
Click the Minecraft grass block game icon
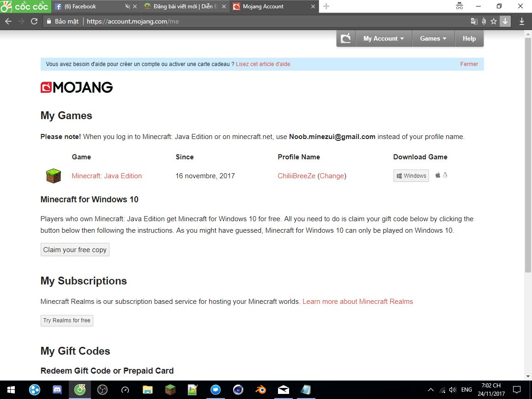coord(54,176)
